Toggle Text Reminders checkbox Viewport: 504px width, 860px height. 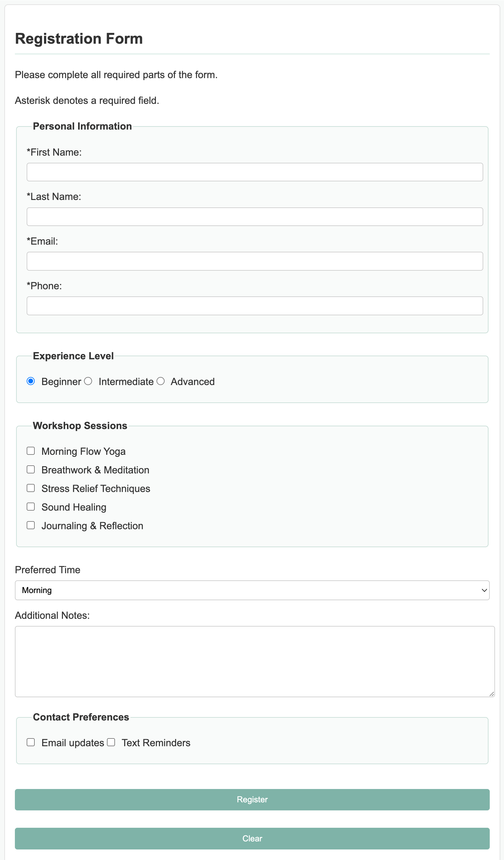tap(111, 742)
